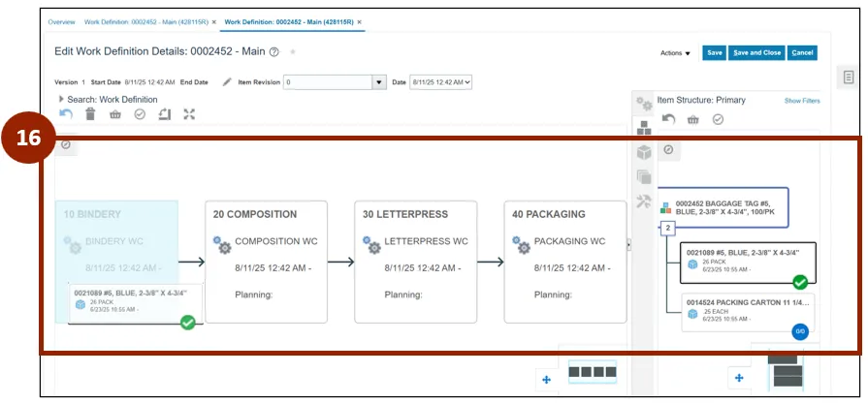Viewport: 868px width, 404px height.
Task: Open the tools resources tab in the side strip
Action: (x=644, y=202)
